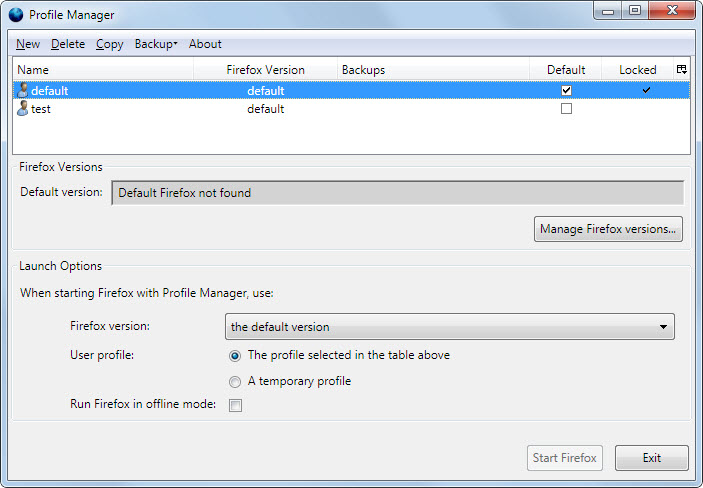Screen dimensions: 703x488
Task: Click Manage Firefox versions button
Action: (x=608, y=229)
